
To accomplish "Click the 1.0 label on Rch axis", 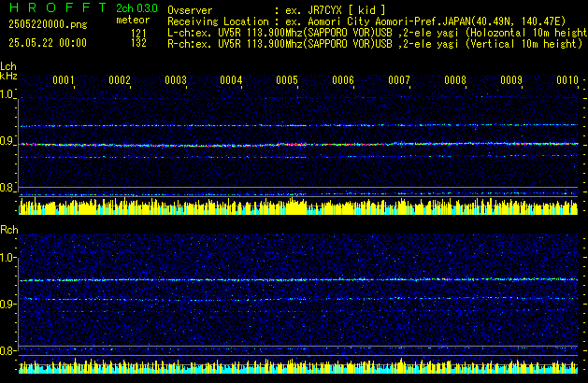I will point(7,258).
